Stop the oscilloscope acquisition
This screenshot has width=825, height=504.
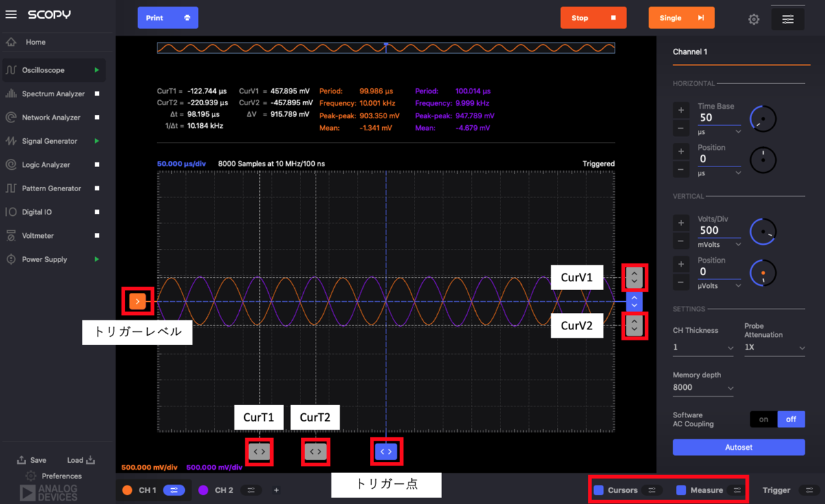[x=593, y=18]
